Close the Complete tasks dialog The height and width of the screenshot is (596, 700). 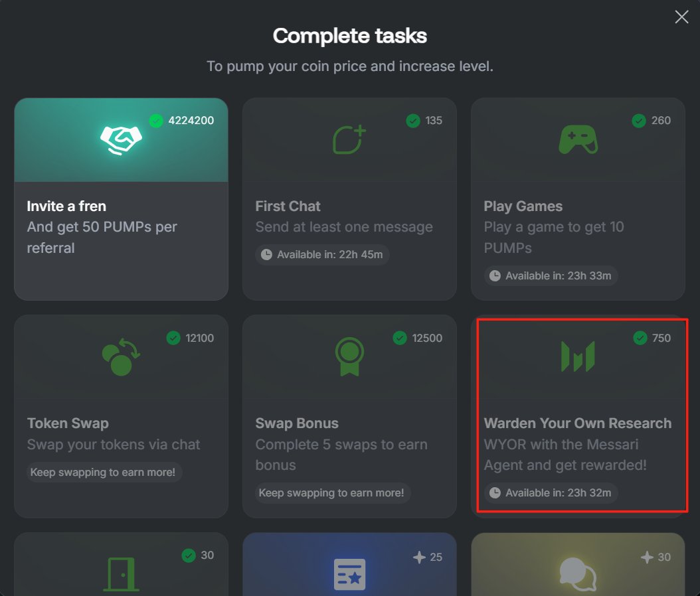(x=681, y=17)
